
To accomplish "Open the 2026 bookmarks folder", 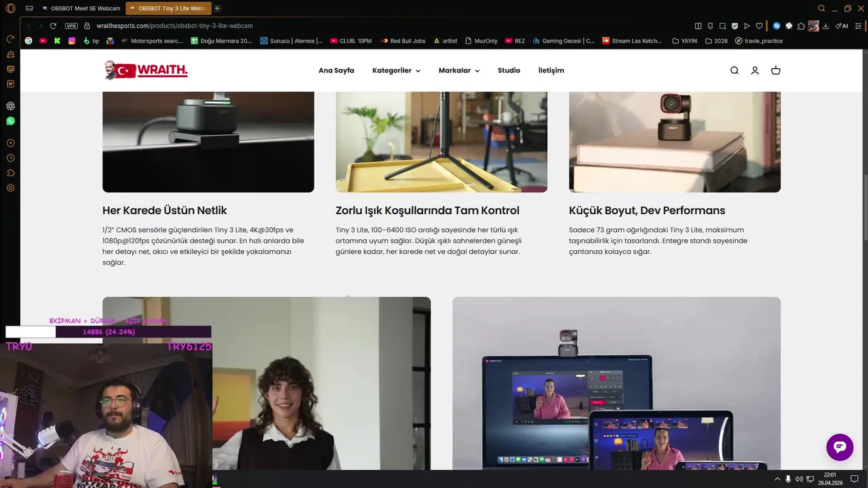I will [716, 41].
